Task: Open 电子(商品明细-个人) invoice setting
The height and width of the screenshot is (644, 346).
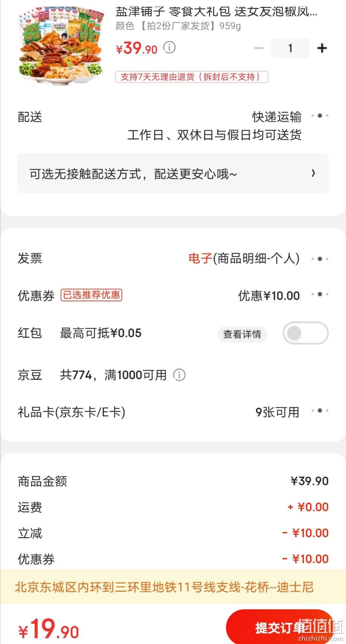Action: click(244, 258)
